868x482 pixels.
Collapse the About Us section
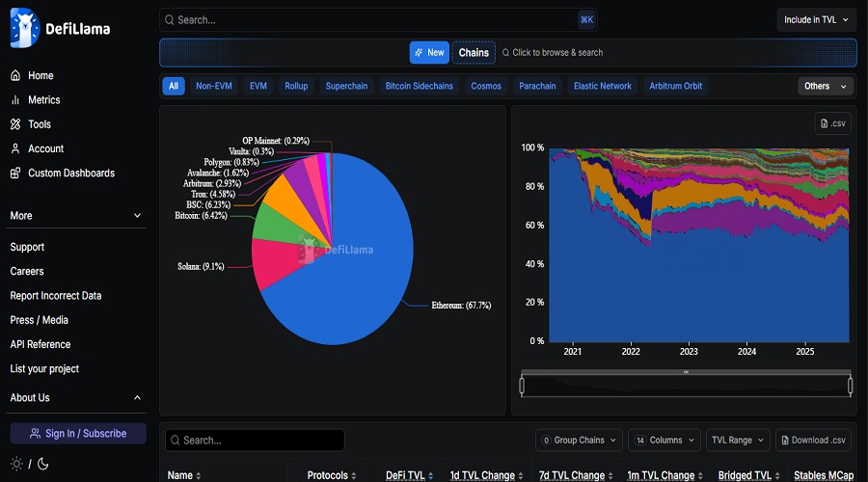coord(137,398)
